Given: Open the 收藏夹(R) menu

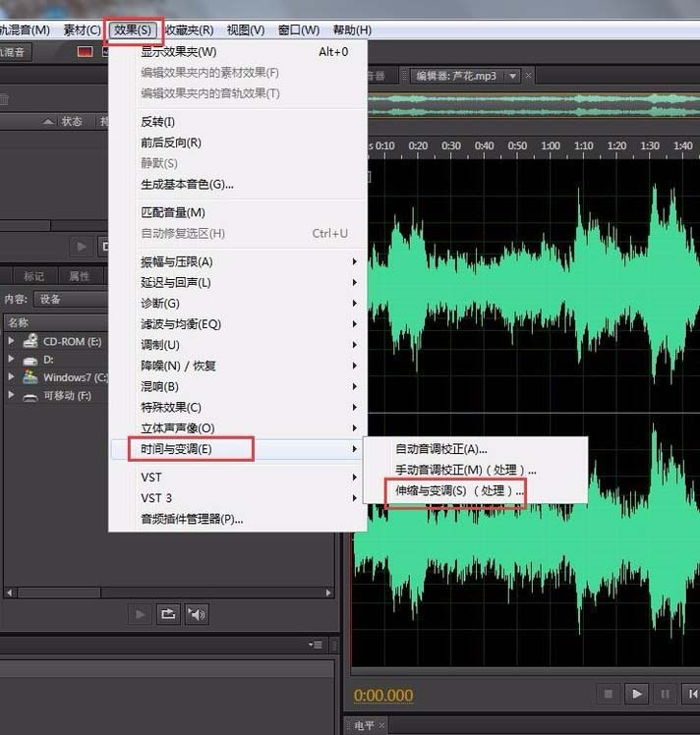Looking at the screenshot, I should (x=190, y=30).
